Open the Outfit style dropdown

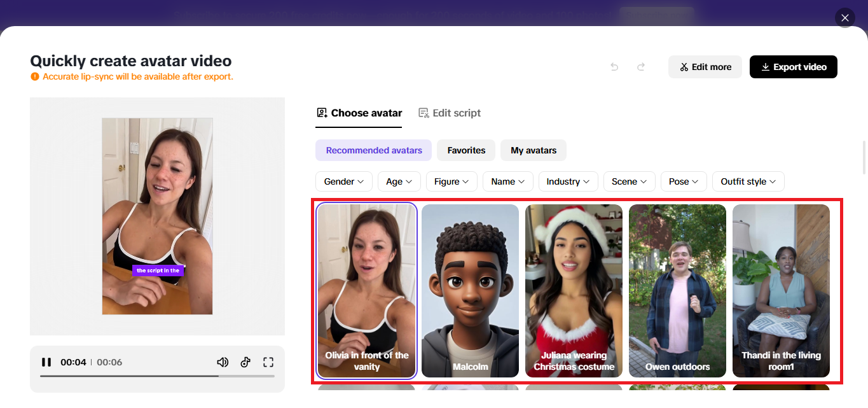point(748,181)
